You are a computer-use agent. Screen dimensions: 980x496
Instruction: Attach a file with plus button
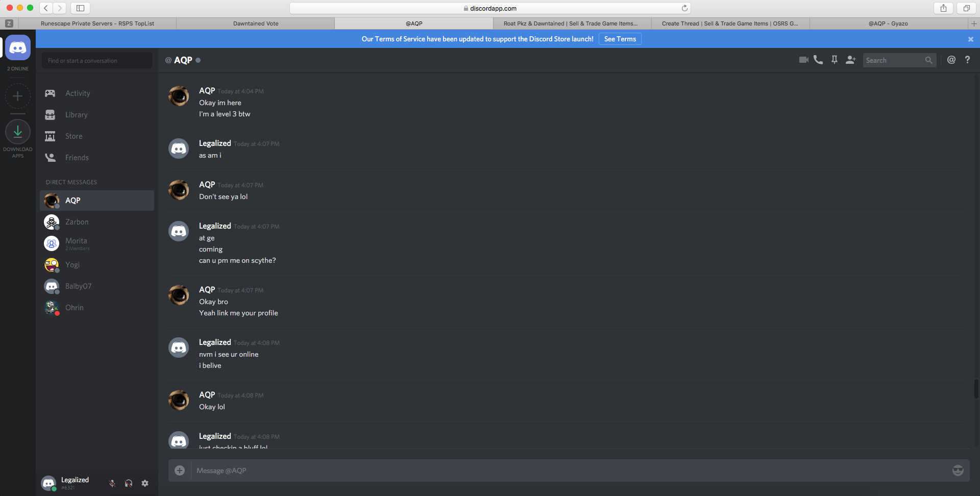click(x=180, y=470)
